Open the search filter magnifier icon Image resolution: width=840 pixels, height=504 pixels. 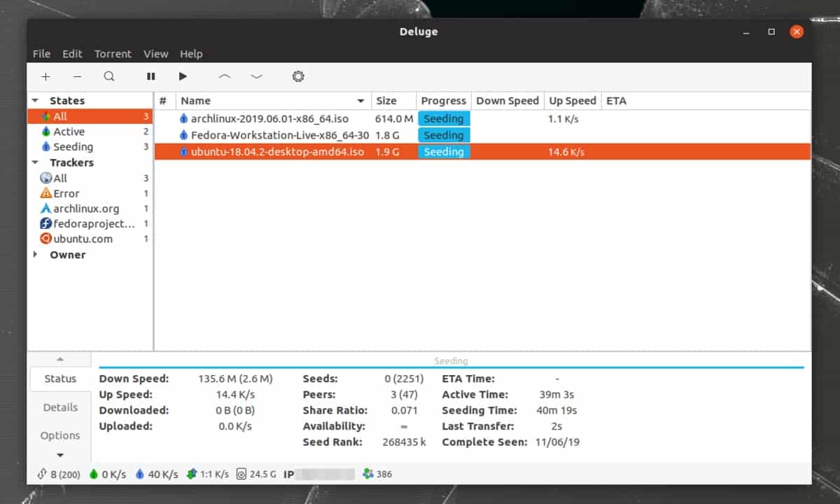tap(109, 76)
